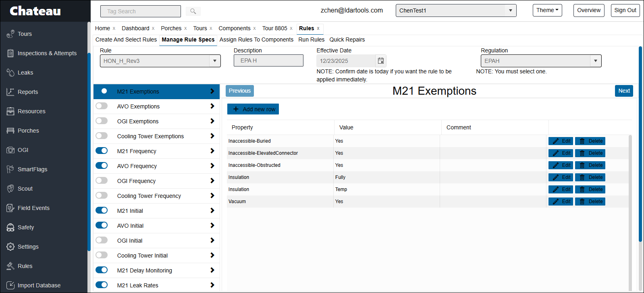Screen dimensions: 644x293
Task: Expand the Cooling Tower Frequency chevron
Action: click(212, 195)
